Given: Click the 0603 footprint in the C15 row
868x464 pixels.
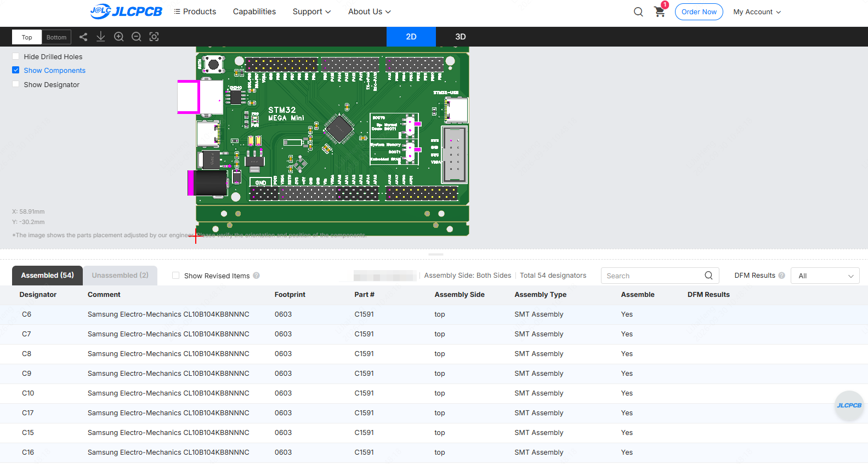Looking at the screenshot, I should click(283, 433).
